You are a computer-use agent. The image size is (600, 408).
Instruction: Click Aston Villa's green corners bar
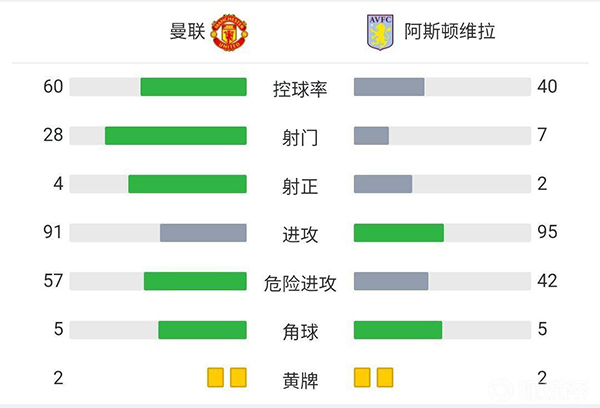click(x=398, y=329)
